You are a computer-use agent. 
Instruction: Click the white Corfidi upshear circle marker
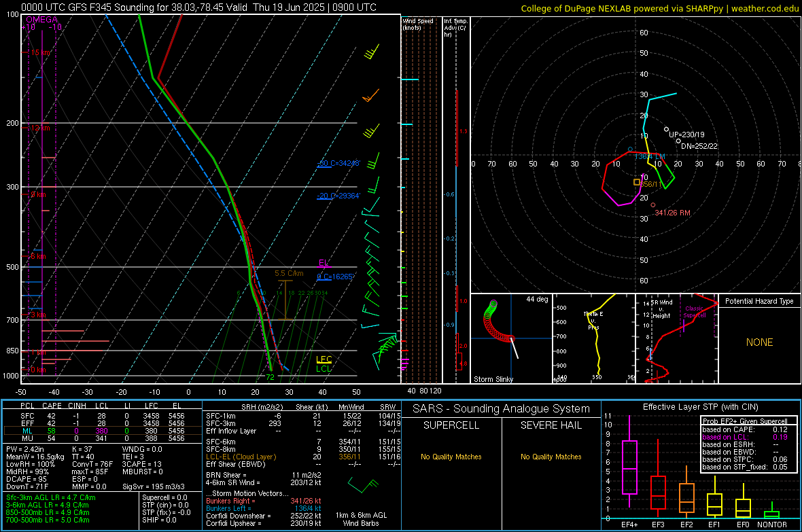[x=666, y=129]
